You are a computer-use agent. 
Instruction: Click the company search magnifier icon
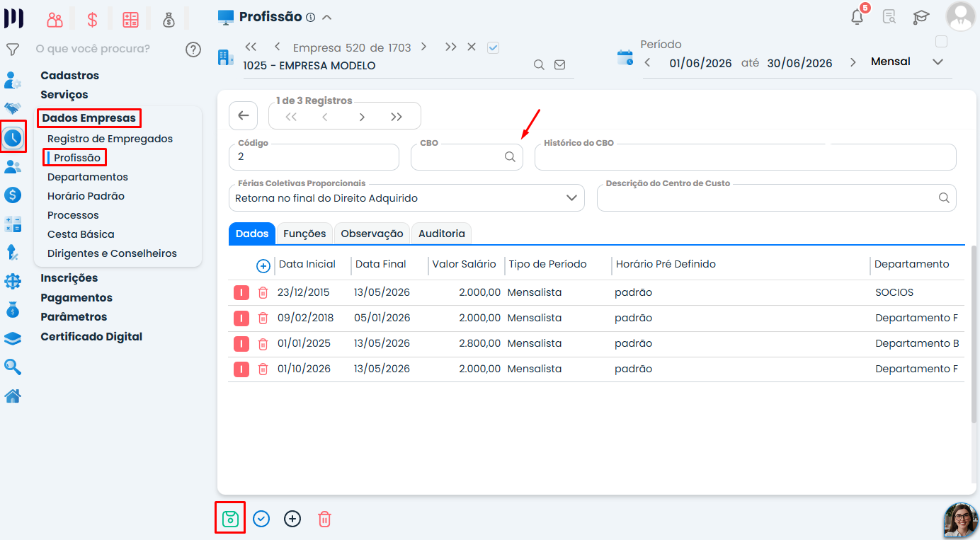(x=539, y=65)
